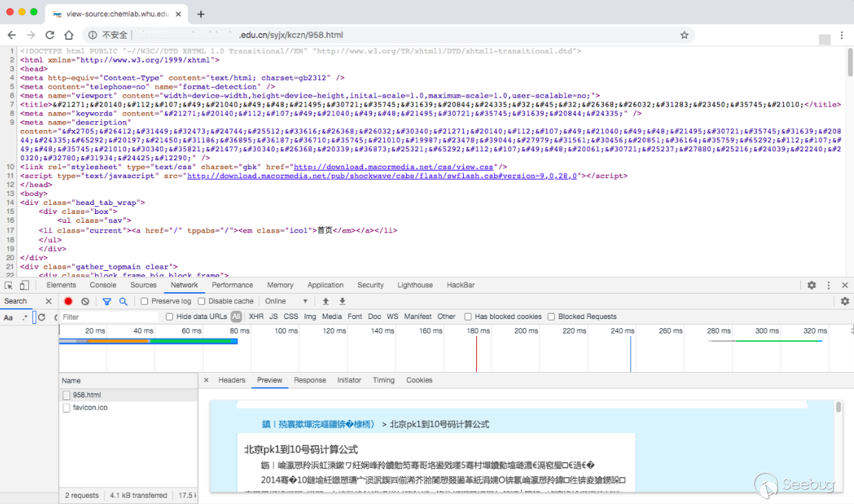
Task: Filter requests by CSS type
Action: click(x=291, y=317)
